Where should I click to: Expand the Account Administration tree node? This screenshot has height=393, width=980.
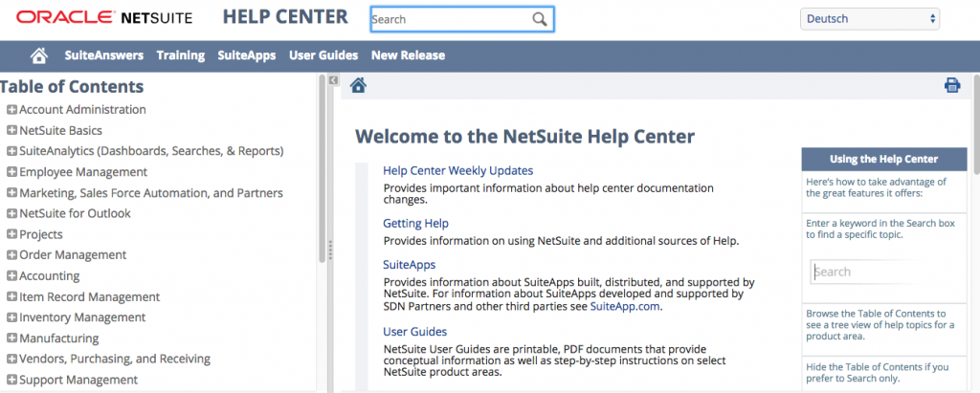[x=11, y=110]
